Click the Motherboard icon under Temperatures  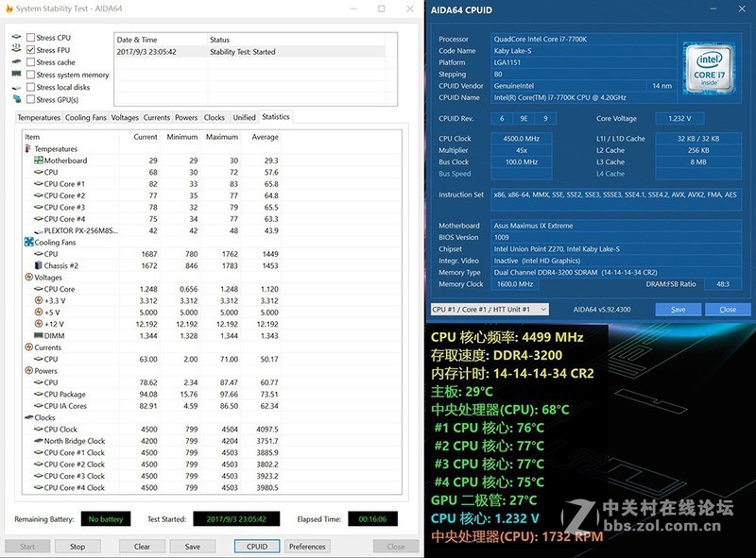pos(37,161)
